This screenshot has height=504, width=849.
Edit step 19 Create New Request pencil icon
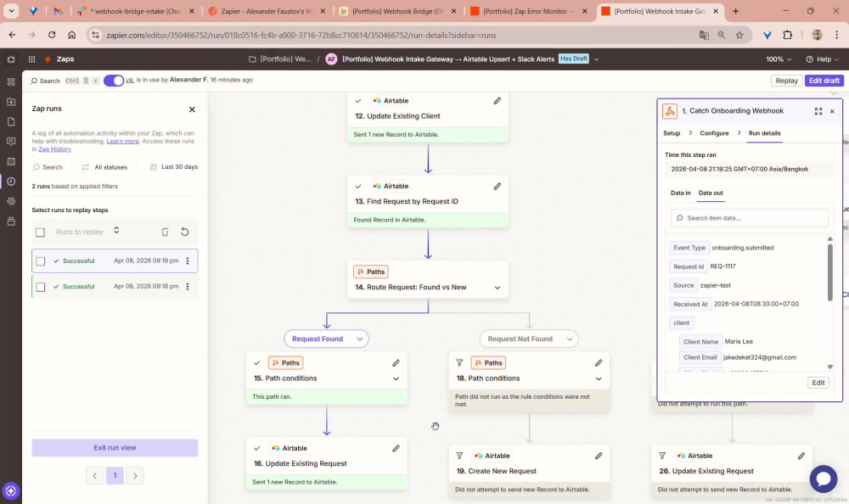pos(599,456)
